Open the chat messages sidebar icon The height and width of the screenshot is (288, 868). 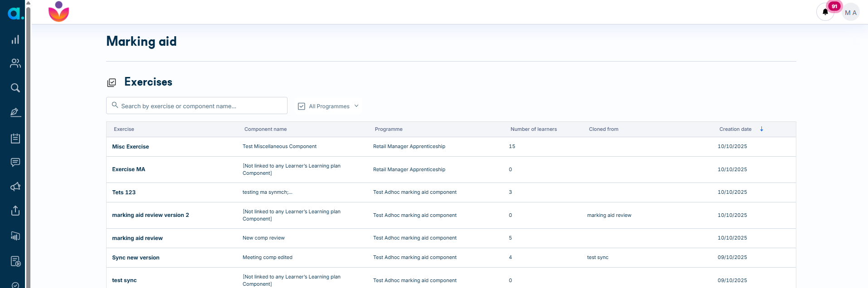15,162
